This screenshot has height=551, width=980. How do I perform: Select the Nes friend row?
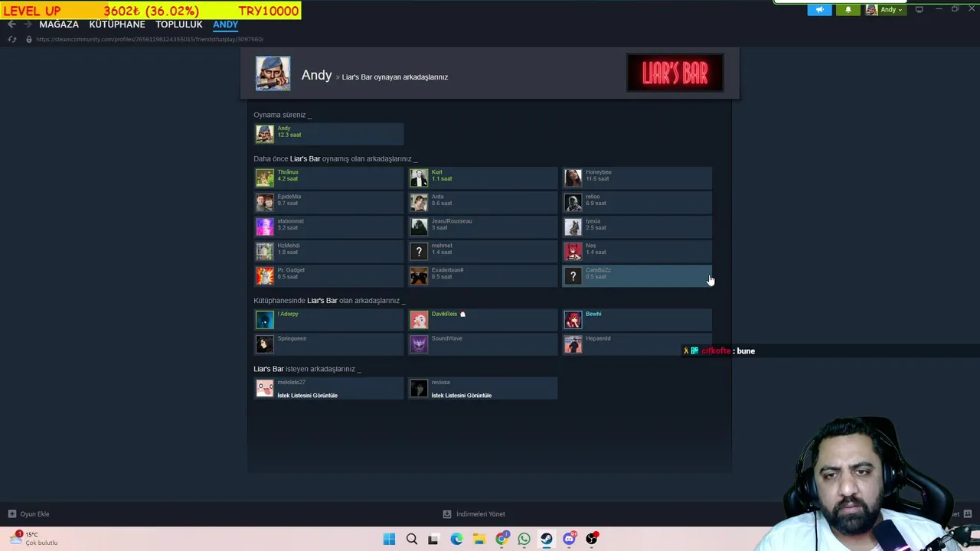[x=638, y=251]
